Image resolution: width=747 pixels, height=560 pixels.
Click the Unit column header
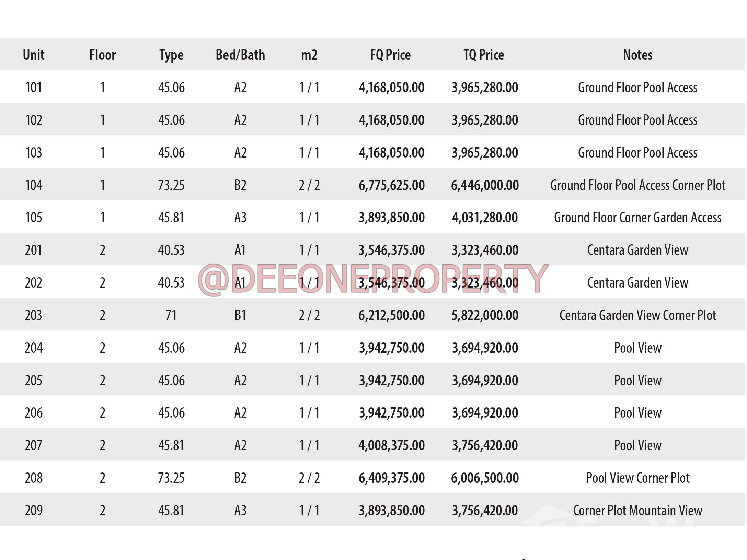pyautogui.click(x=34, y=55)
